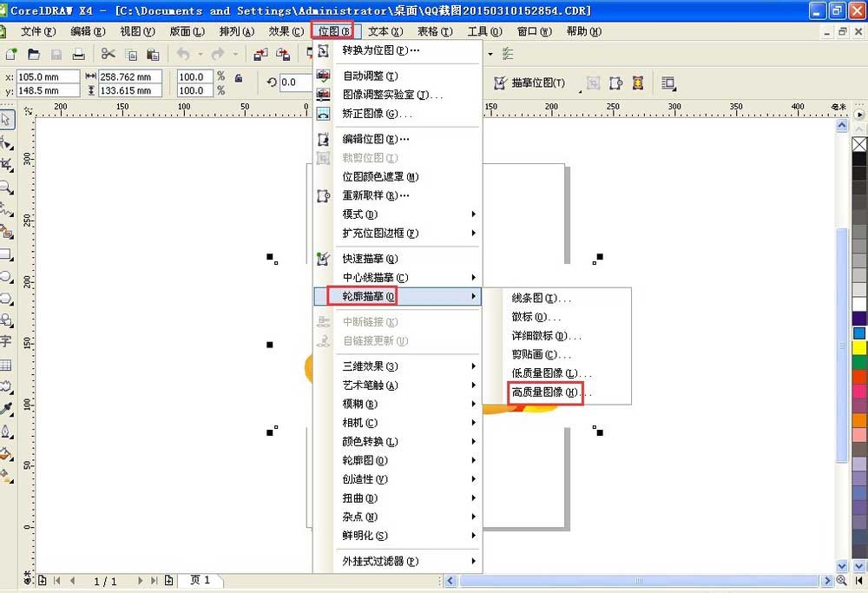Choose 快速描摹 menu entry

(x=397, y=259)
